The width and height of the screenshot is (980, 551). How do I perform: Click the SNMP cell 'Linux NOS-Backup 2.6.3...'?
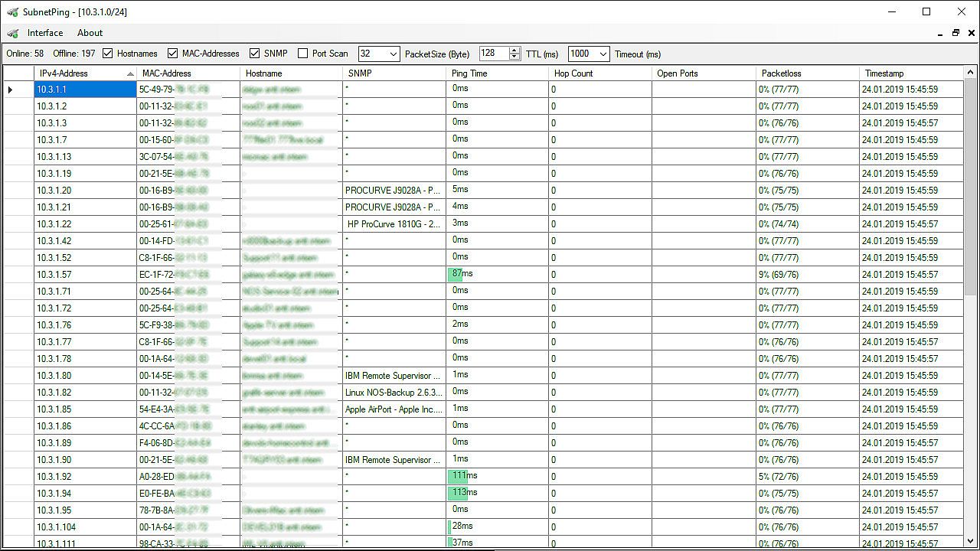[x=394, y=393]
